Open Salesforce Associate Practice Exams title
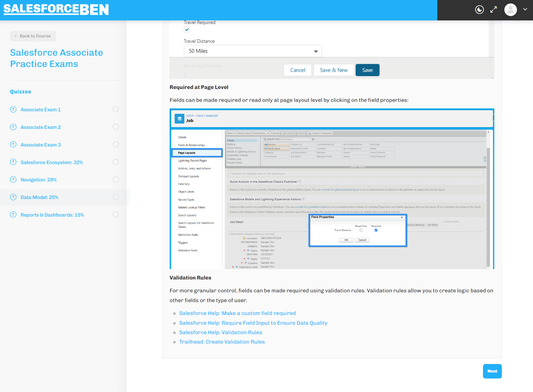 coord(57,58)
